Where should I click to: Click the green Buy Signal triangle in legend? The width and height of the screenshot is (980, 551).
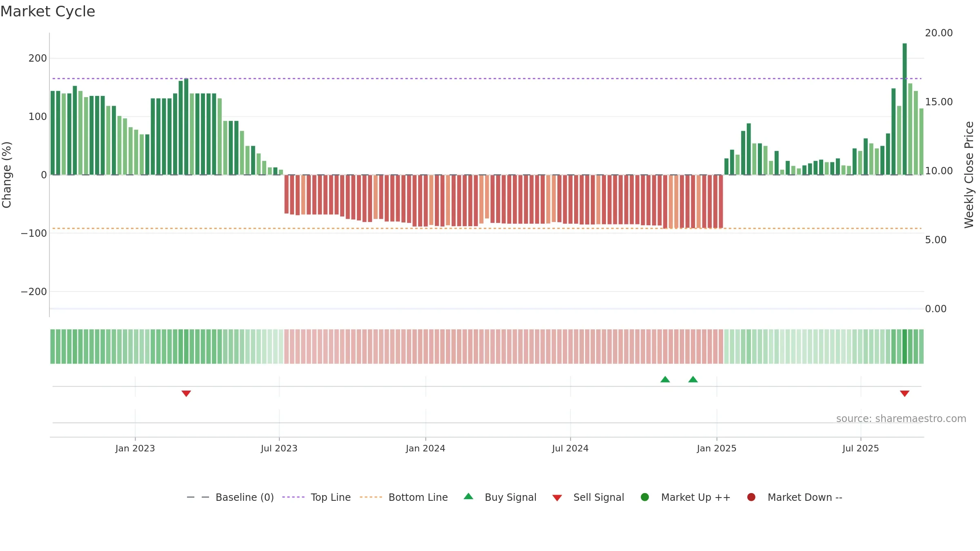pos(468,496)
